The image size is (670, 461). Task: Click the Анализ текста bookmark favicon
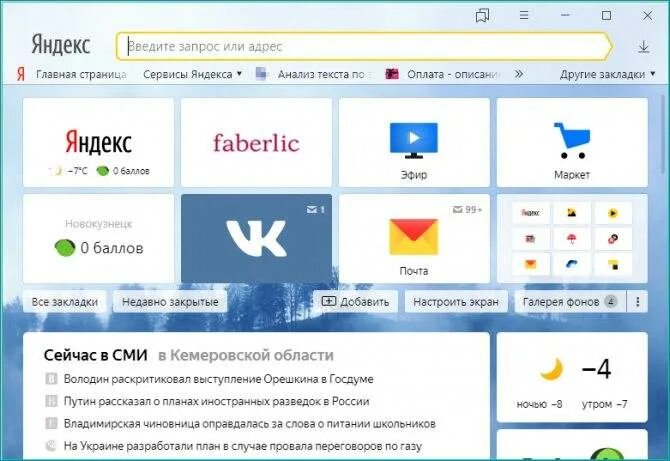(x=261, y=74)
